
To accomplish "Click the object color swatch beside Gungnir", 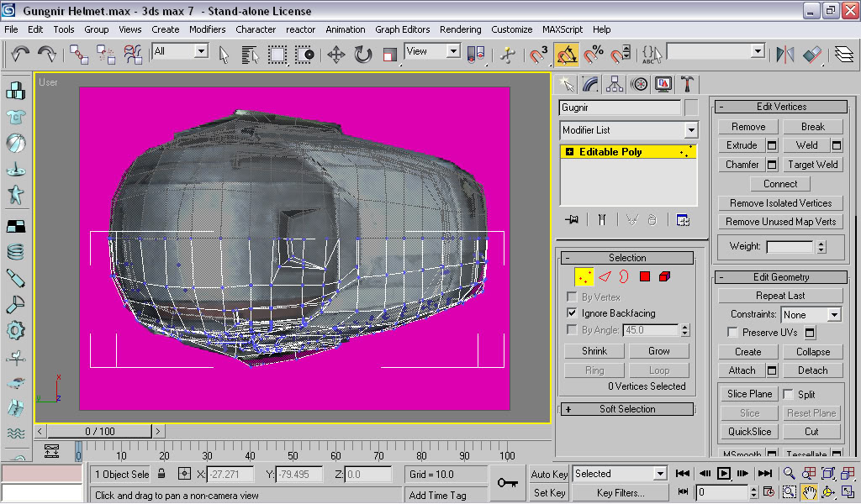I will coord(690,108).
